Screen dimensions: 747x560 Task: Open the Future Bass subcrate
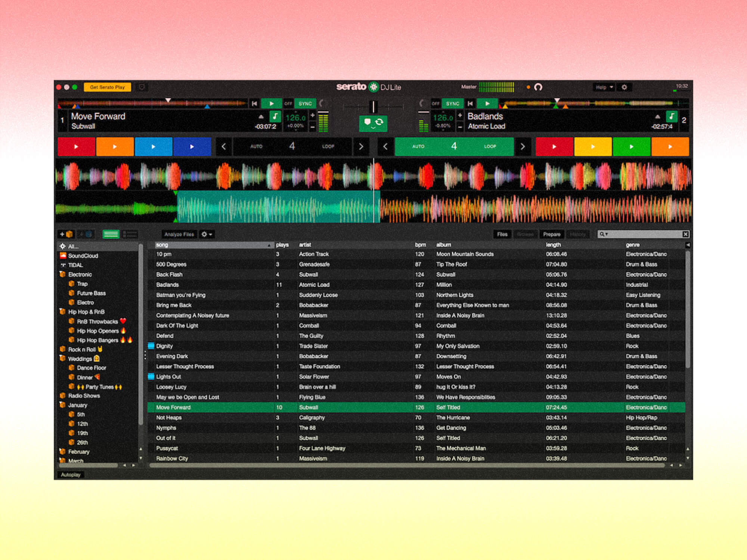[x=91, y=293]
